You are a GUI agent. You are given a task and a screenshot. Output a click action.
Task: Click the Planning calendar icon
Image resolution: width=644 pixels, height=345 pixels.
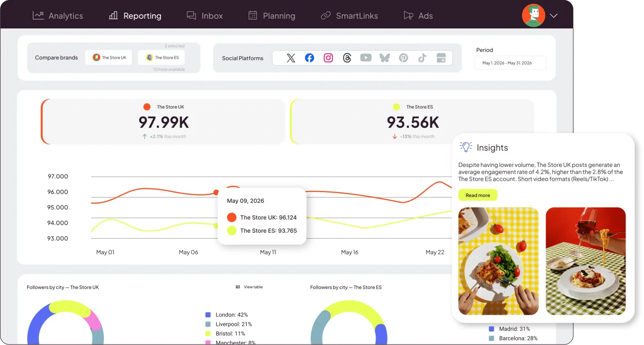point(253,16)
